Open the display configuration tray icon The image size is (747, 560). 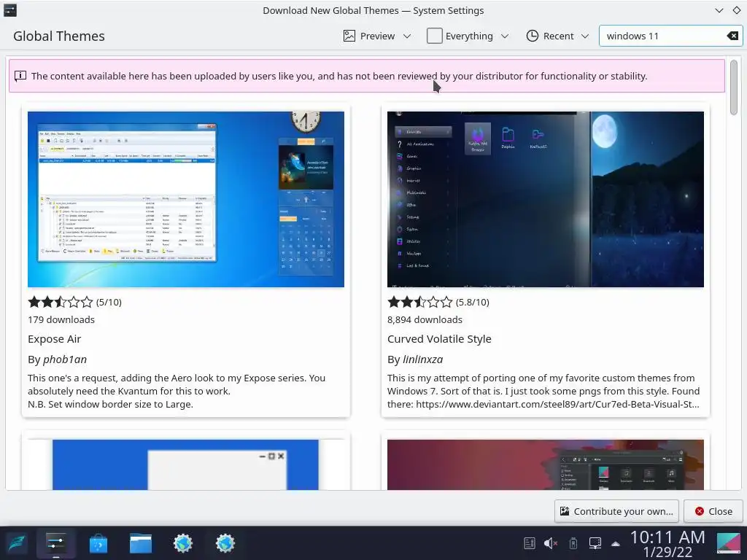pyautogui.click(x=595, y=543)
